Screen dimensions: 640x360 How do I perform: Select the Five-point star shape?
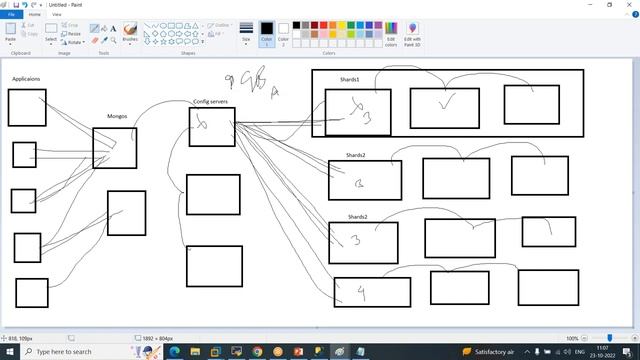pyautogui.click(x=163, y=42)
